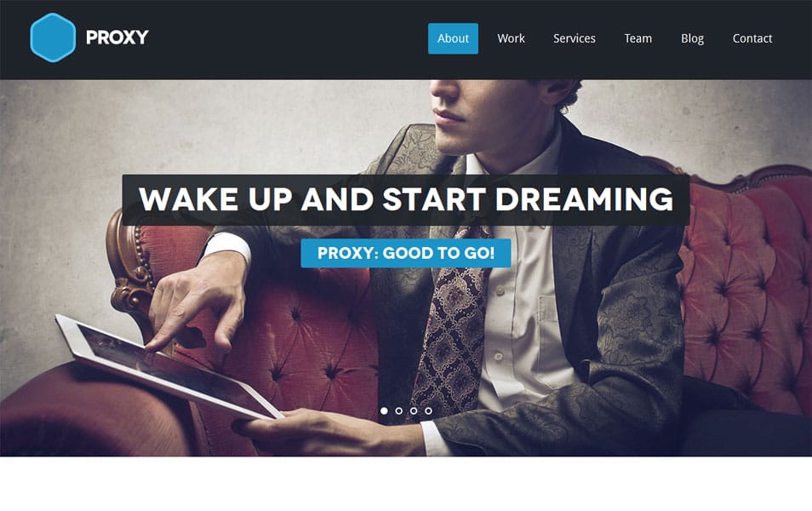
Task: Open the Services navigation link
Action: tap(575, 38)
